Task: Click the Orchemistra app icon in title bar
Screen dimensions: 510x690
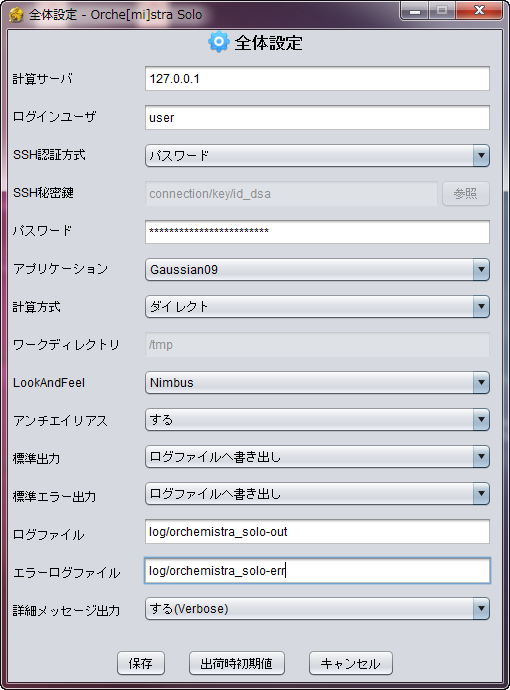Action: (x=16, y=15)
